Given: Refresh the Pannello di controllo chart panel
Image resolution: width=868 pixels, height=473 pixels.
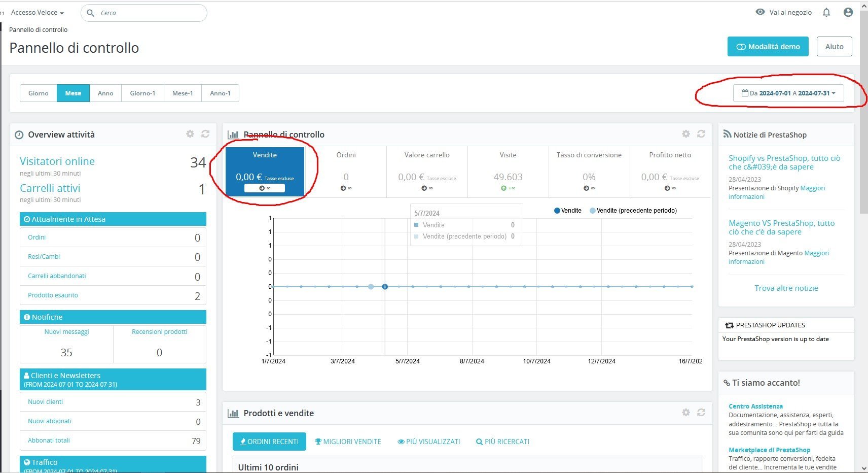Looking at the screenshot, I should (701, 134).
